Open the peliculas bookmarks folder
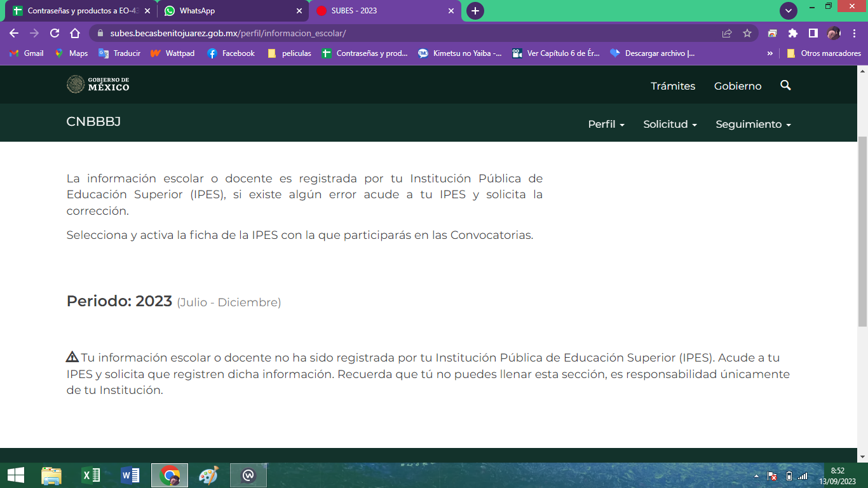Viewport: 868px width, 488px height. [x=289, y=53]
